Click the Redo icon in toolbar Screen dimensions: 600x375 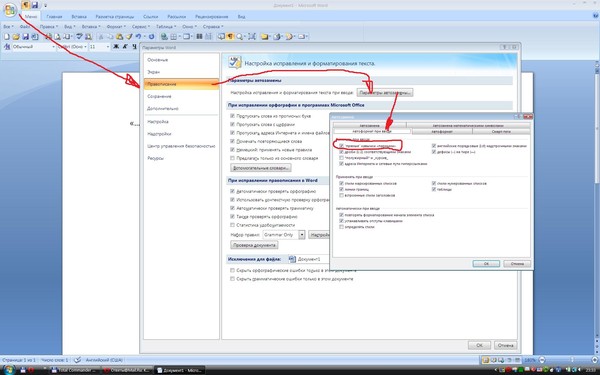tap(152, 37)
